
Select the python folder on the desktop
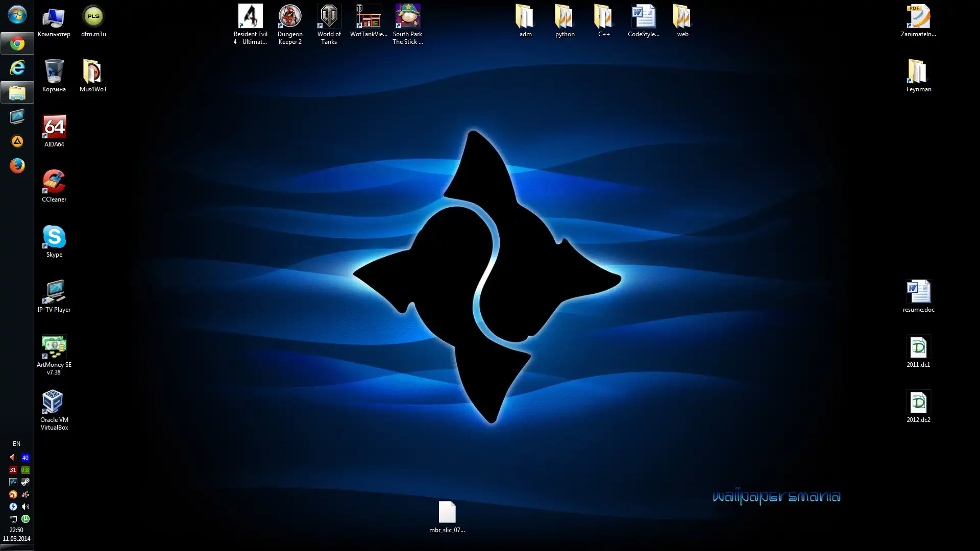[x=565, y=18]
